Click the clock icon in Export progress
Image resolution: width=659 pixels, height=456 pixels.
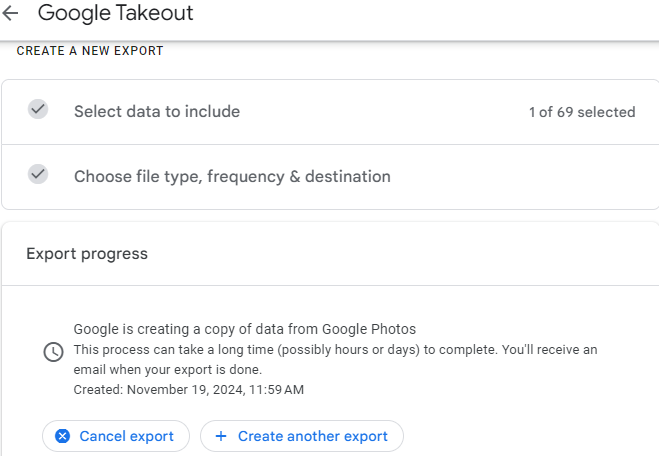click(x=52, y=352)
